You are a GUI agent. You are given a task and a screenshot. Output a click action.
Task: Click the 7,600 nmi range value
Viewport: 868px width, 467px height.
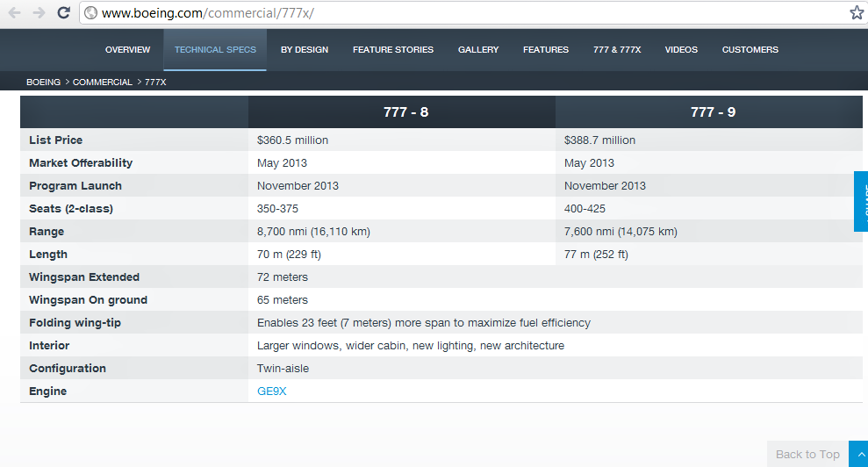coord(621,232)
